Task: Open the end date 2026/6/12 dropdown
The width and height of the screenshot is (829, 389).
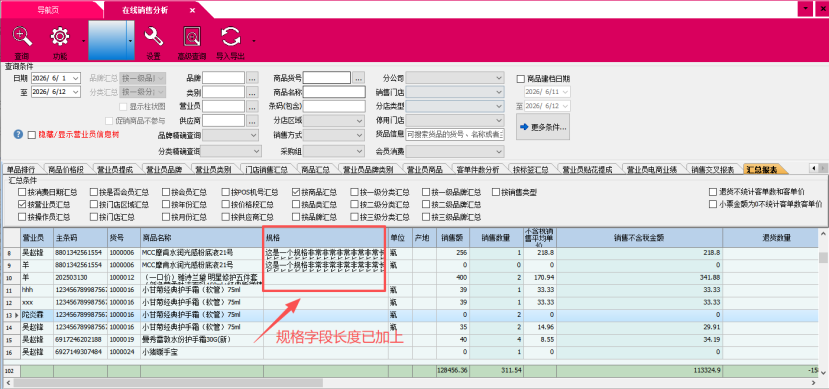Action: [76, 92]
